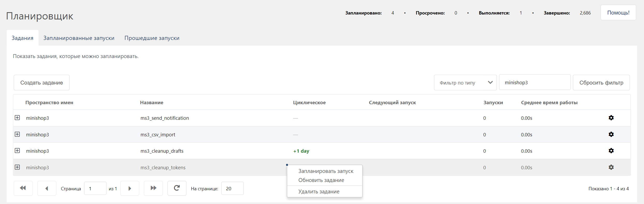644x204 pixels.
Task: Open gear menu for ms3_cleanup_drafts row
Action: 611,151
